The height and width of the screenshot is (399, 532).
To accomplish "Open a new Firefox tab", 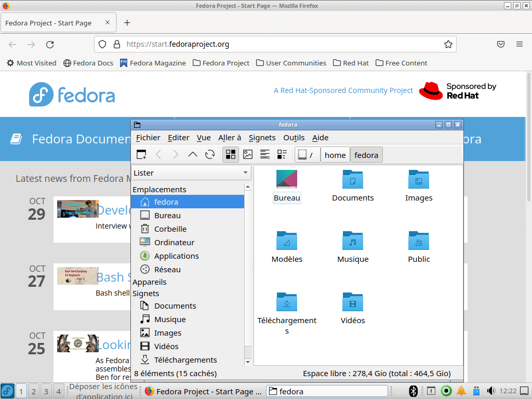I will point(127,23).
